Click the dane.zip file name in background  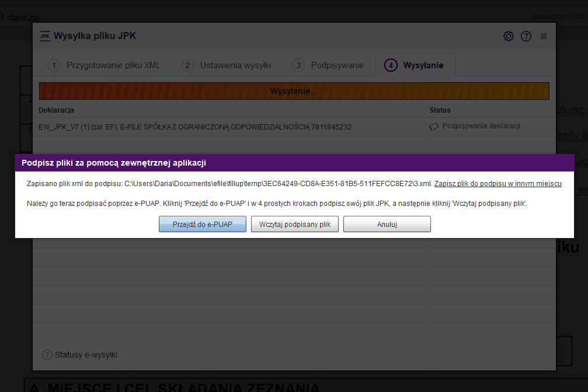tap(23, 17)
